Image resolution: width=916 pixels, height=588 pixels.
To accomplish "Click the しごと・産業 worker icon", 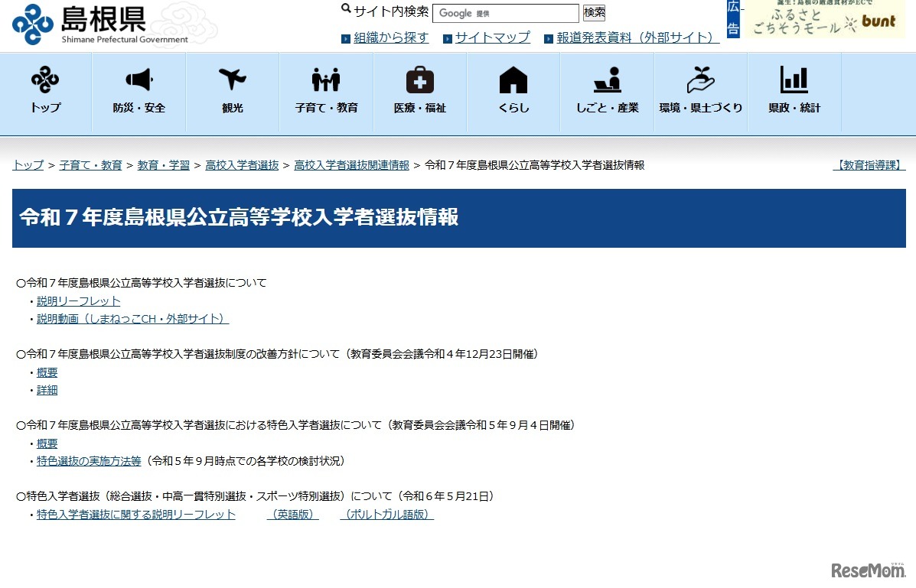I will [606, 92].
